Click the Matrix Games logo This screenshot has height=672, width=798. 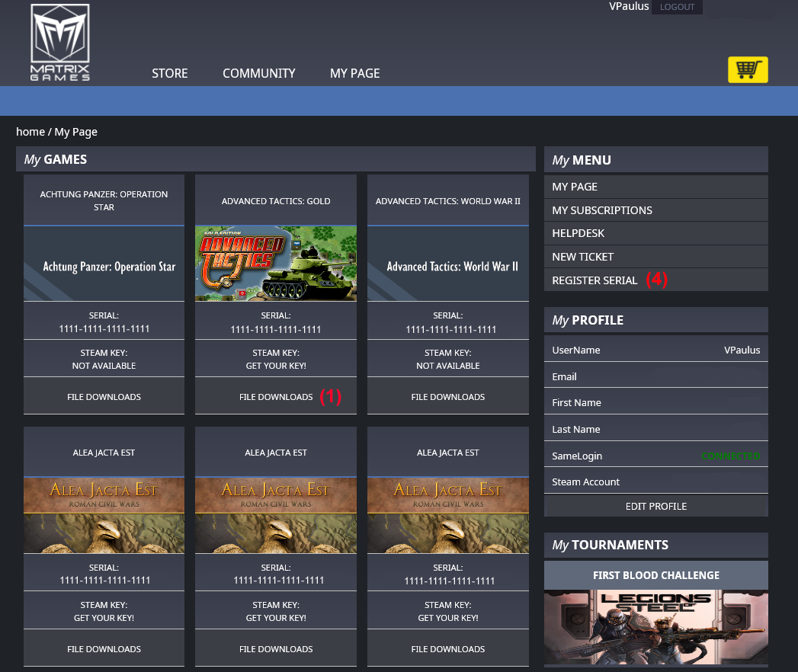(60, 42)
